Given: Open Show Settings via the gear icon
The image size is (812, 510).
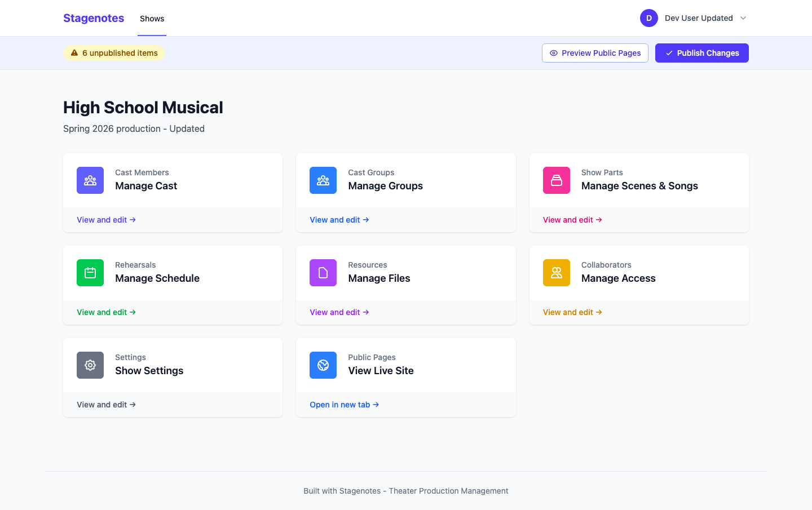Looking at the screenshot, I should pyautogui.click(x=90, y=365).
